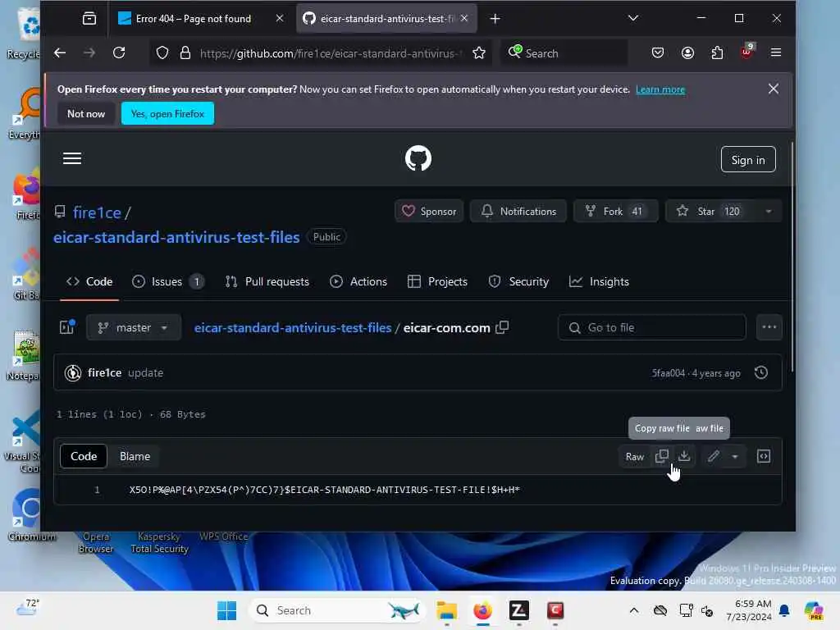Click the Firefox toolbar Search box
This screenshot has width=840, height=630.
point(564,53)
